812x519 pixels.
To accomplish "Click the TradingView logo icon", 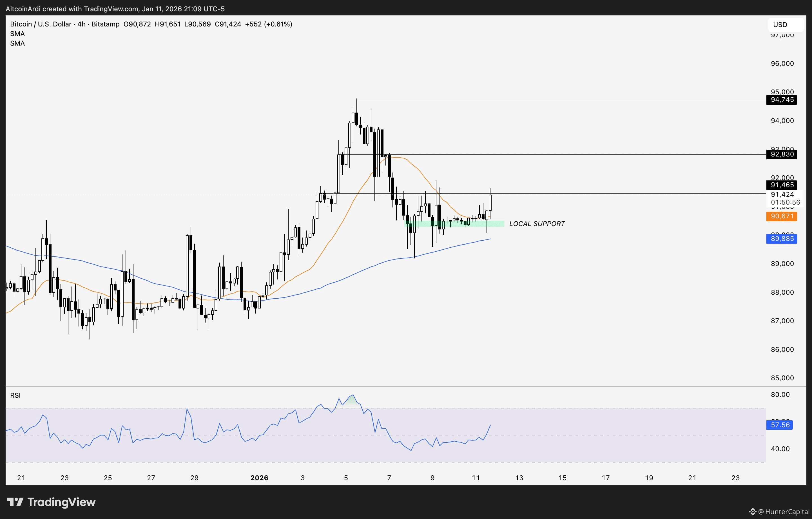I will point(15,502).
